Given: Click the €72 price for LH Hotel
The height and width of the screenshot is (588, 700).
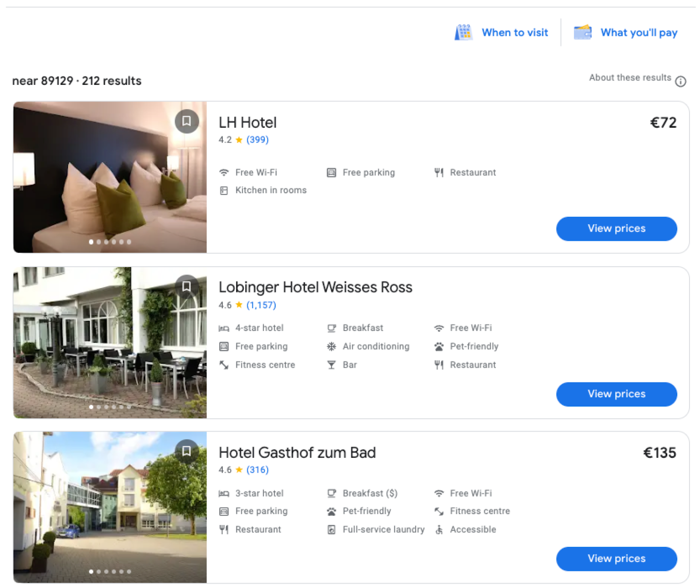Looking at the screenshot, I should 663,122.
